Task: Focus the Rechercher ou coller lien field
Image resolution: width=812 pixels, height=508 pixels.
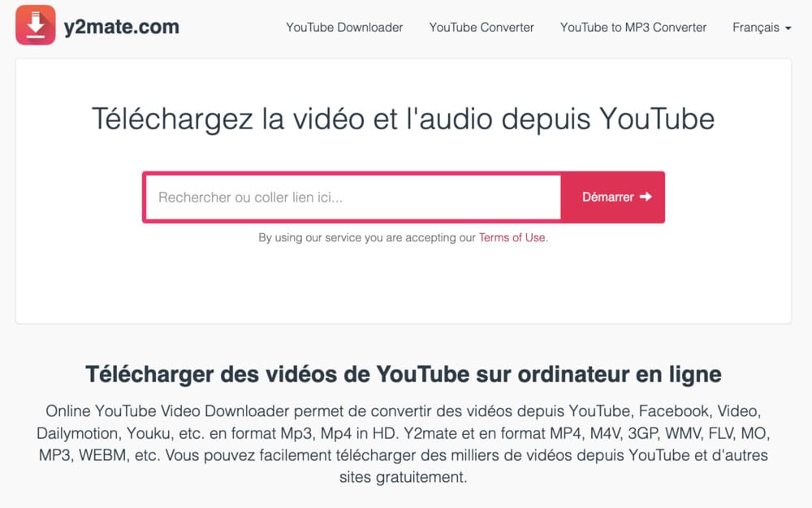Action: click(x=353, y=198)
